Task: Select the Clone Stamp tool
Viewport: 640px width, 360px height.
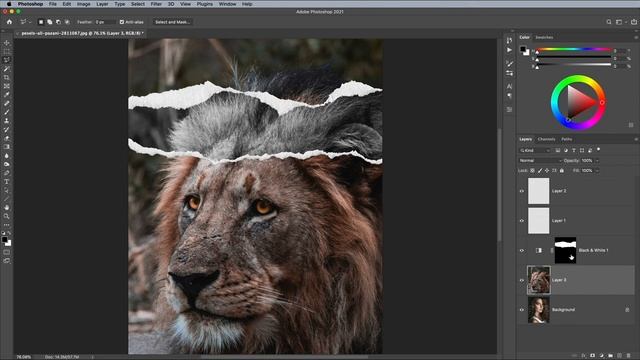Action: [7, 121]
